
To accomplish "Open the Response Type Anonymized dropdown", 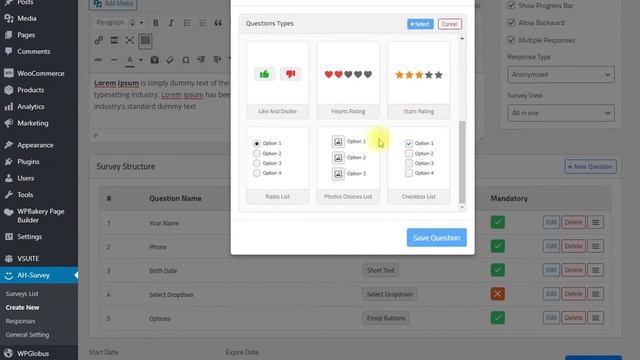I will pos(561,75).
